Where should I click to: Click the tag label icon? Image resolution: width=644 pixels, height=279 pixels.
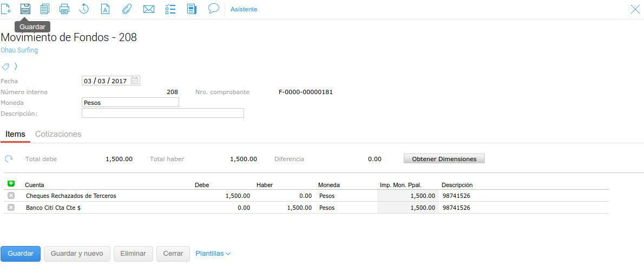tap(6, 67)
